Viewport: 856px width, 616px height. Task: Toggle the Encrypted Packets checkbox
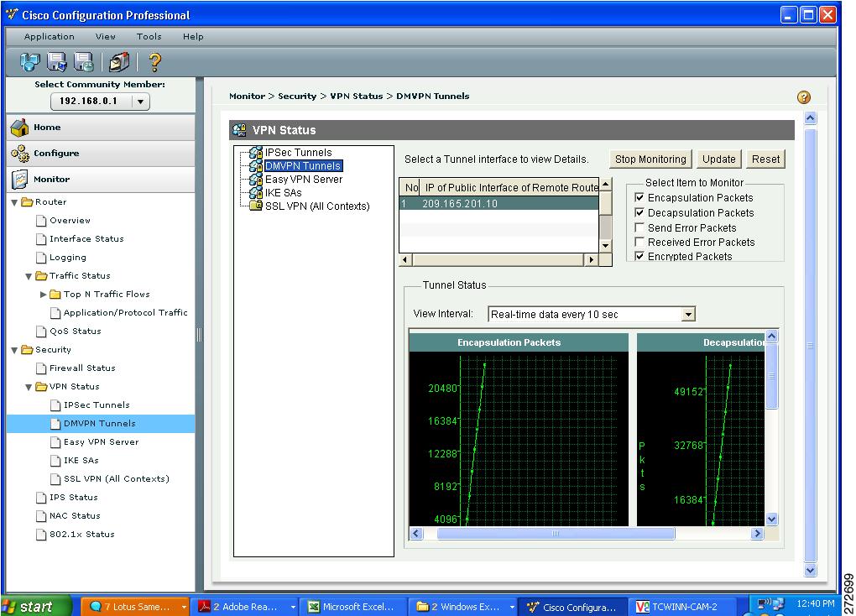tap(639, 256)
